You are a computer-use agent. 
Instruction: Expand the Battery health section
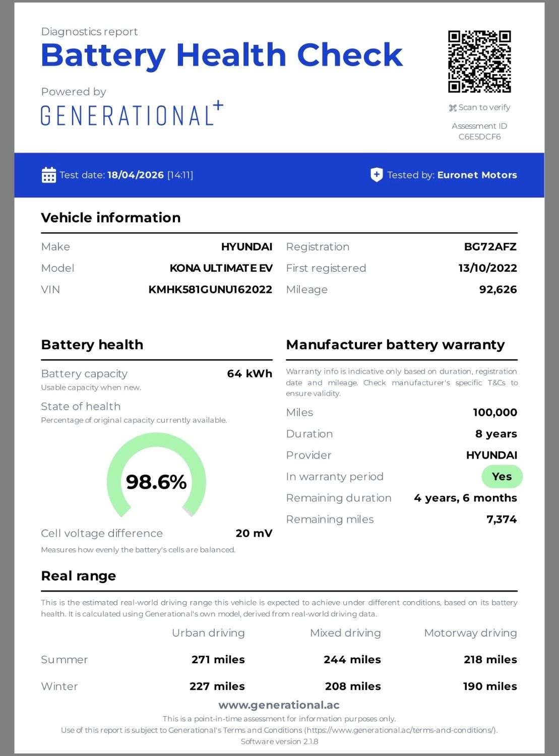92,345
